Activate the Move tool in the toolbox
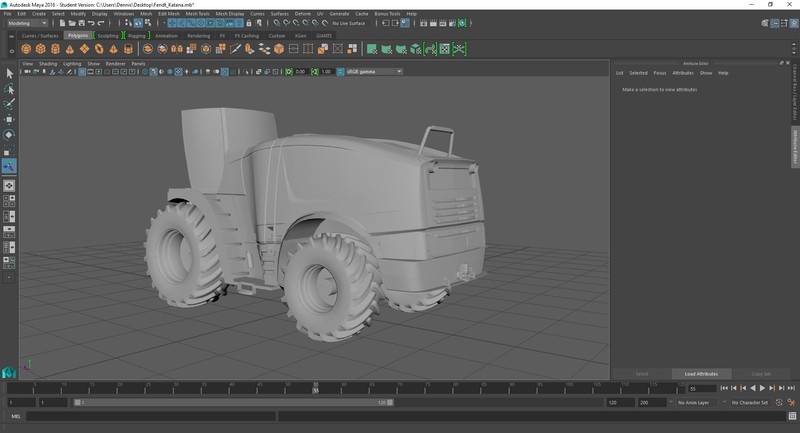This screenshot has height=433, width=800. pyautogui.click(x=9, y=119)
